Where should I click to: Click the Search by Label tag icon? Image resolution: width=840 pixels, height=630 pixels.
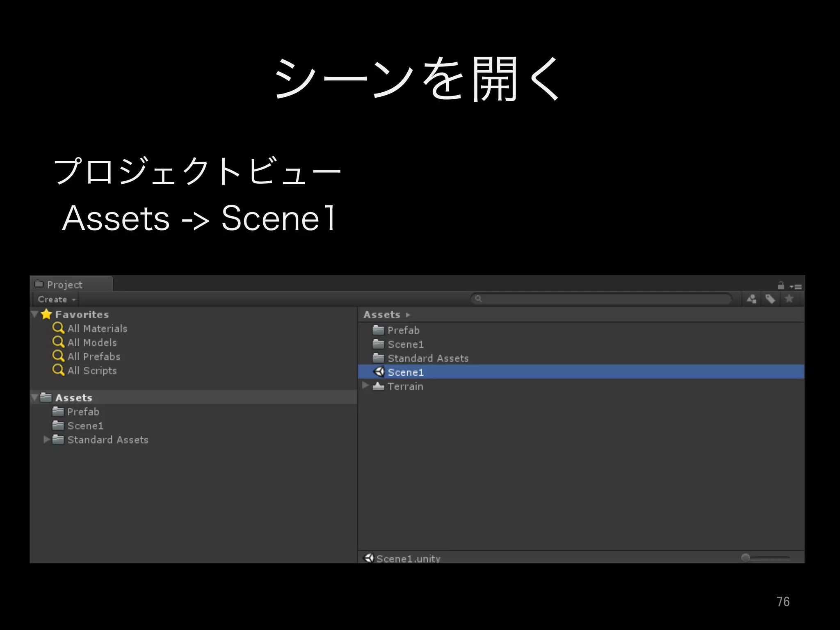[x=770, y=299]
